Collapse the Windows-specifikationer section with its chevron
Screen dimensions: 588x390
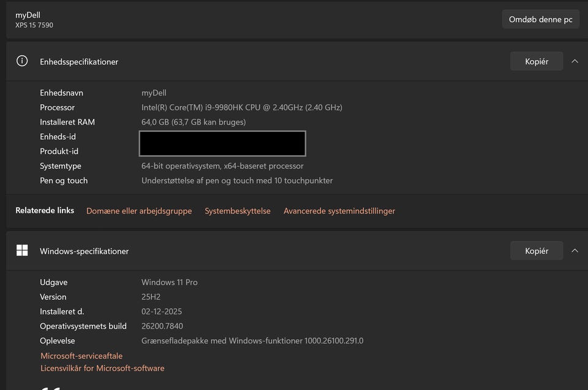tap(575, 250)
